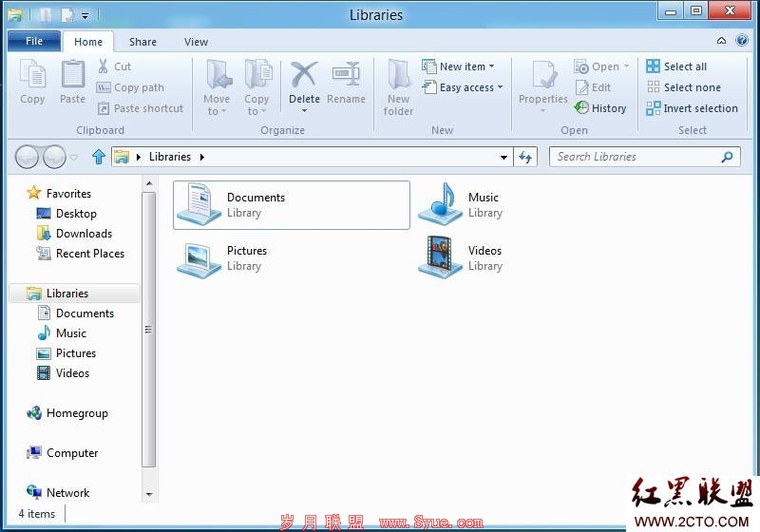Select the Documents library item

pyautogui.click(x=292, y=205)
